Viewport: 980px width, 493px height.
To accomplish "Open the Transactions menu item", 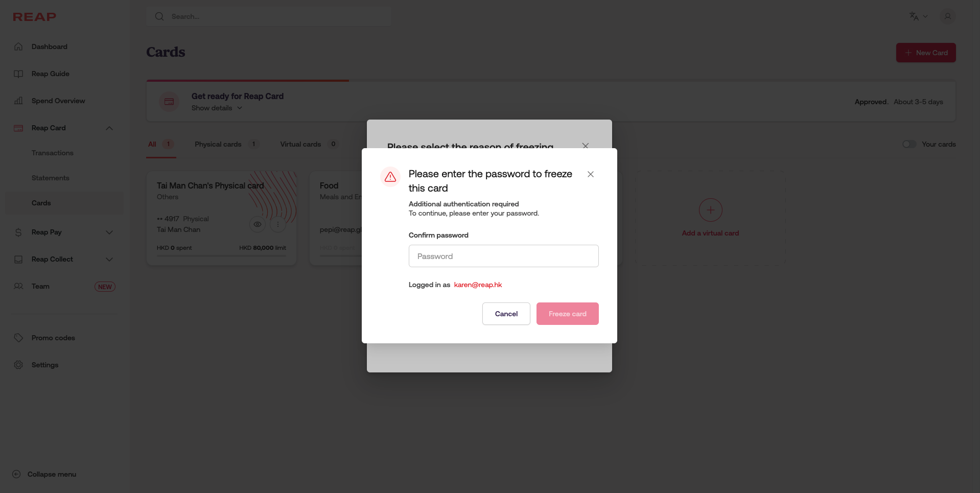I will tap(53, 153).
